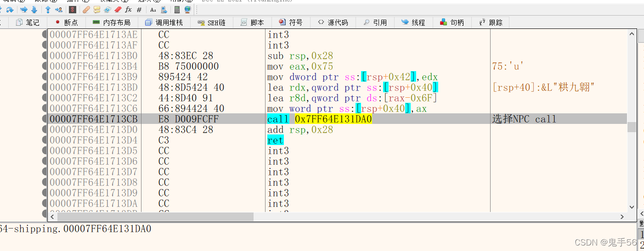Select the ret instruction
The height and width of the screenshot is (251, 644).
[x=275, y=140]
